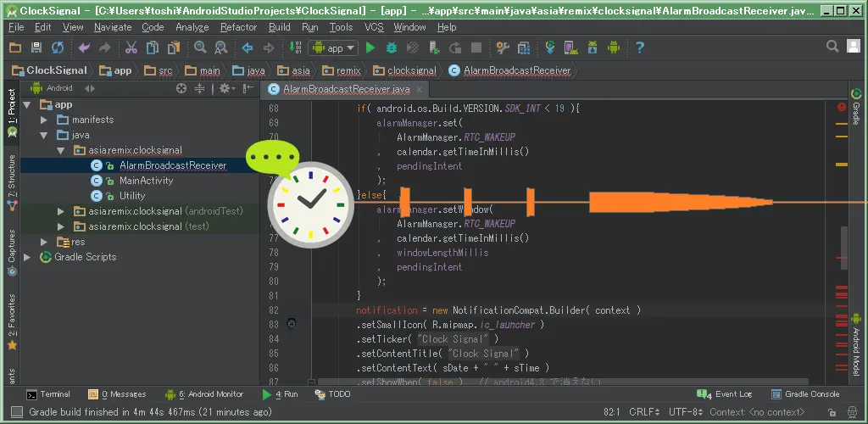868x424 pixels.
Task: Click the editor vertical scrollbar thumb
Action: 843,248
